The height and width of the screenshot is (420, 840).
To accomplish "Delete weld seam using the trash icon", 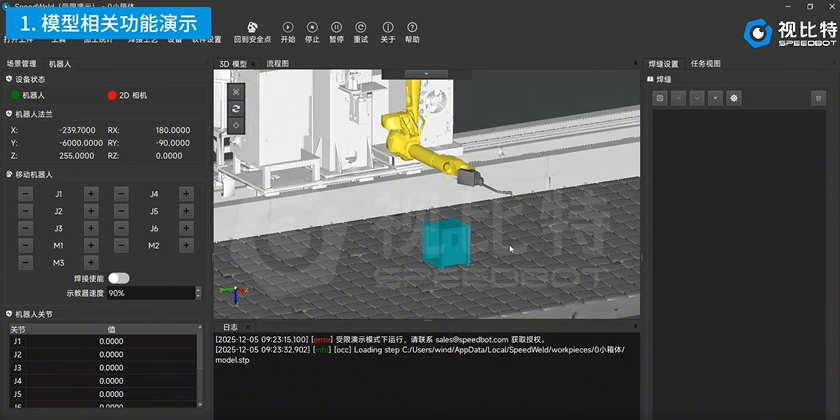I will point(818,98).
